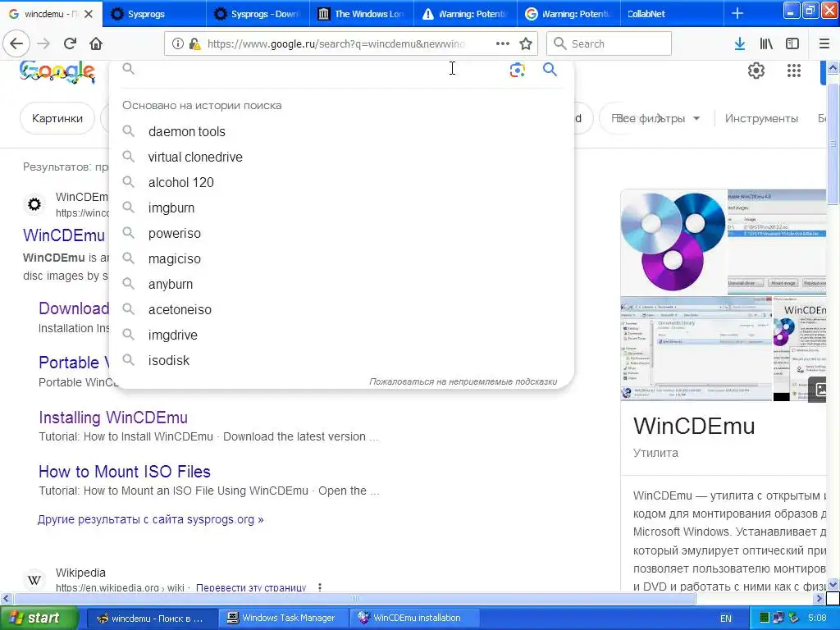Open the Installing WinCDEmu link
This screenshot has height=630, width=840.
point(113,418)
